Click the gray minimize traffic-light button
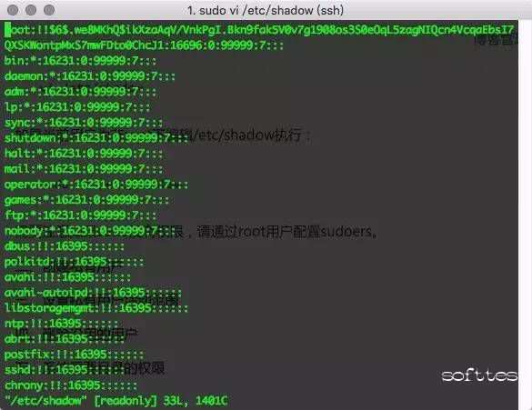This screenshot has width=532, height=410. 31,10
